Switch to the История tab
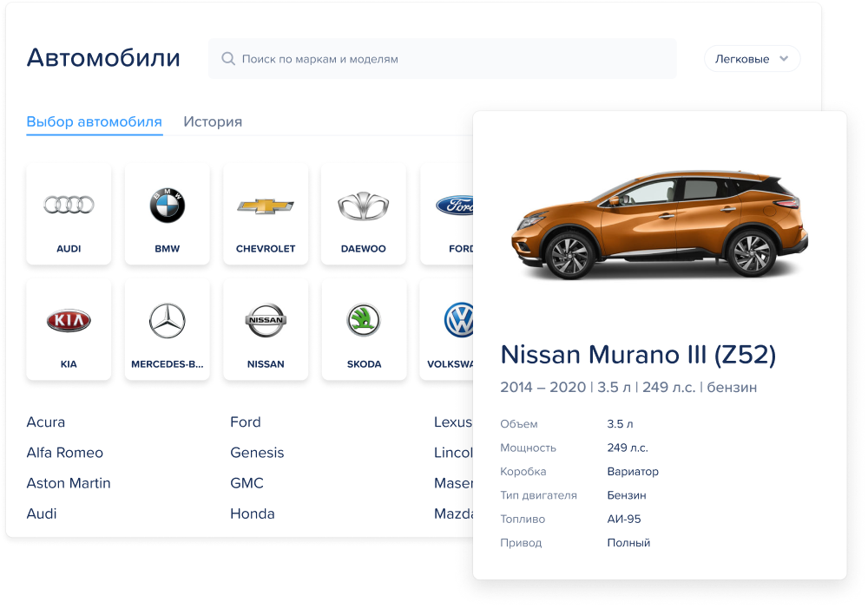 coord(213,121)
